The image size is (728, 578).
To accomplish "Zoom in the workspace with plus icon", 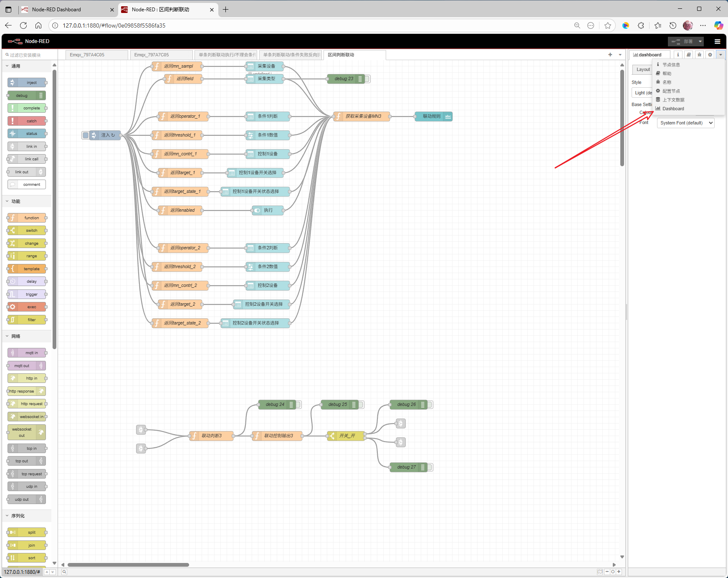I will click(619, 572).
